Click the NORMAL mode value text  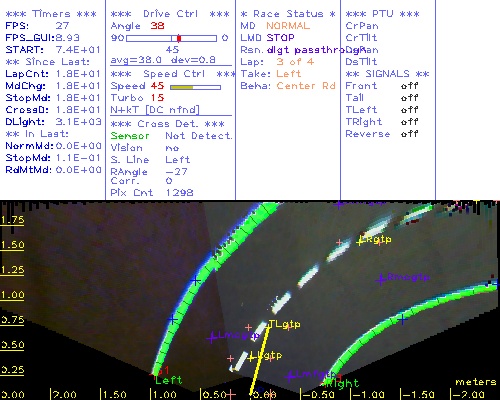tap(288, 26)
